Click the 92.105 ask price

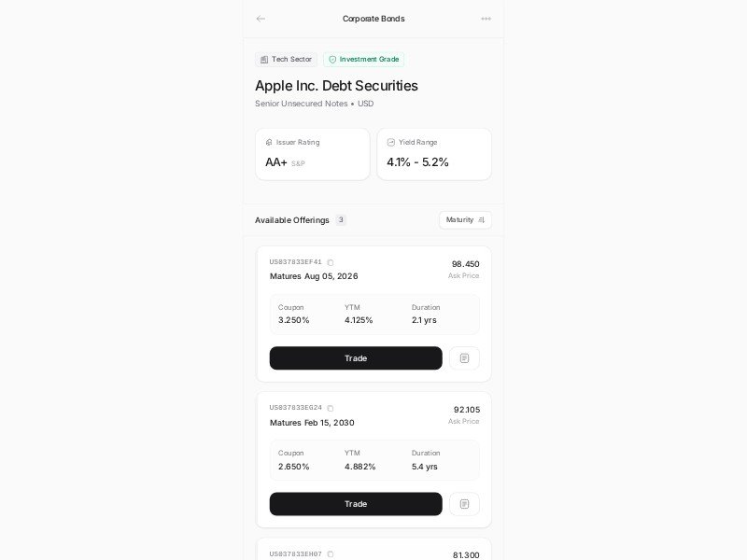pyautogui.click(x=466, y=410)
